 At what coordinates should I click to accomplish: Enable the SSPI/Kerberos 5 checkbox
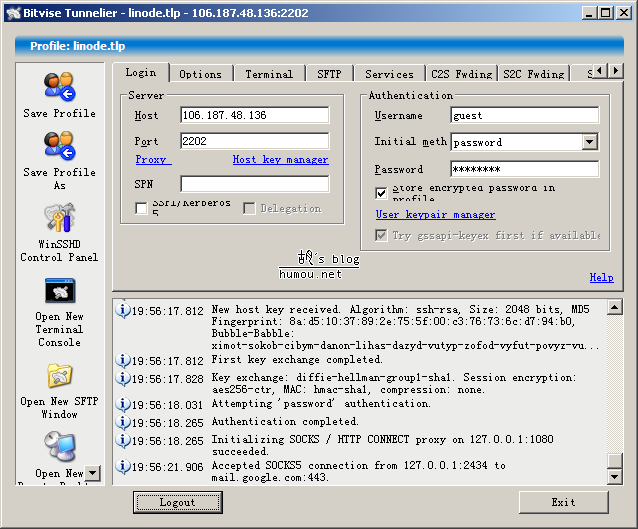(x=141, y=208)
